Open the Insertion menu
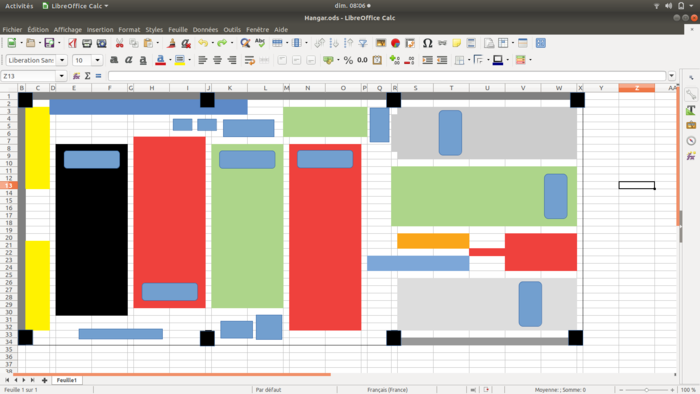The image size is (700, 394). point(100,29)
